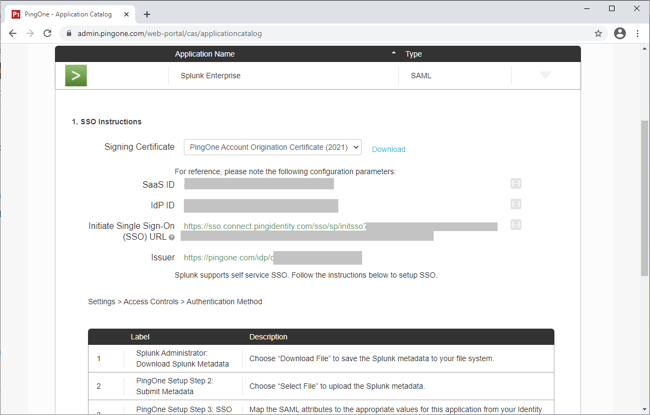
Task: Click the Download certificate link
Action: (388, 149)
